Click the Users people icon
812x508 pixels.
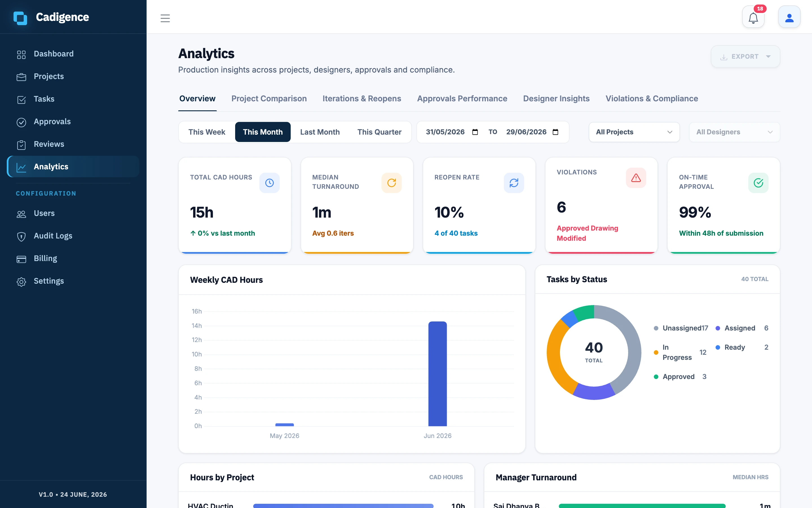click(x=21, y=214)
